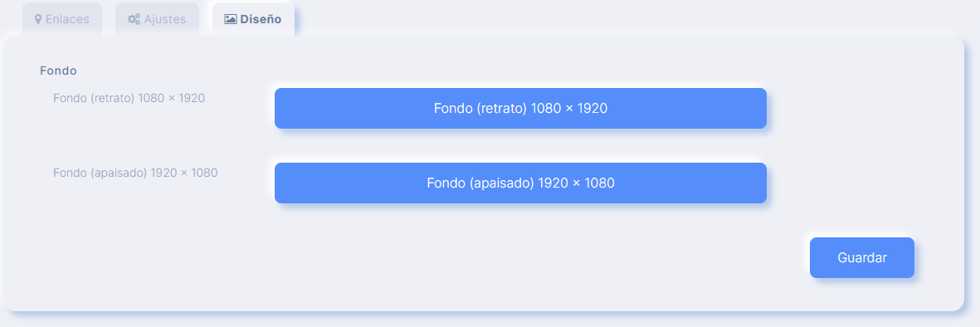Click the gray Fondo (apaisado) 1920 × 1080 label

point(135,173)
